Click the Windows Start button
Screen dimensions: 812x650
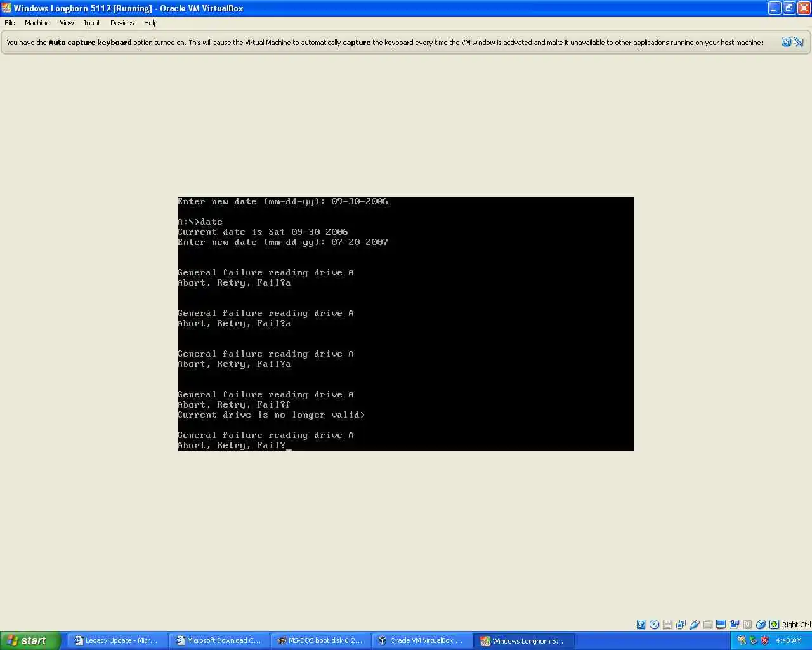(30, 640)
